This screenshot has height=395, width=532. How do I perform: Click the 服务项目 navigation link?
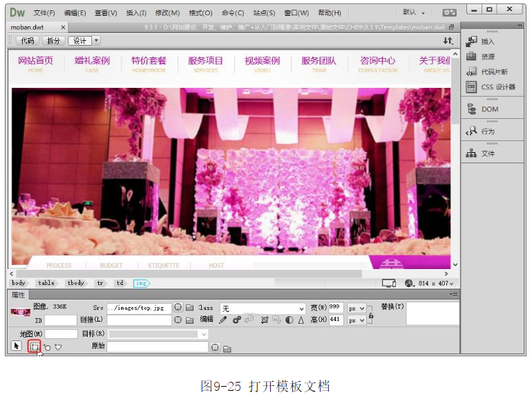(x=205, y=61)
